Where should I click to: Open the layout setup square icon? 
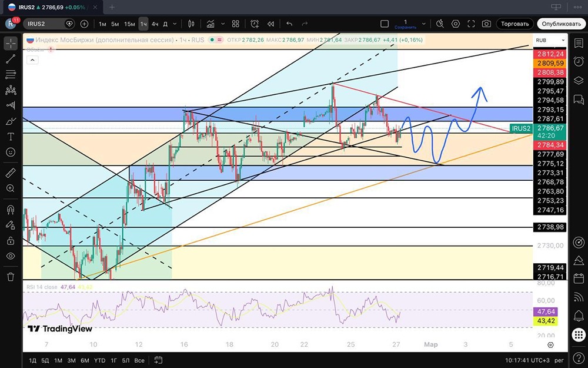[x=385, y=24]
